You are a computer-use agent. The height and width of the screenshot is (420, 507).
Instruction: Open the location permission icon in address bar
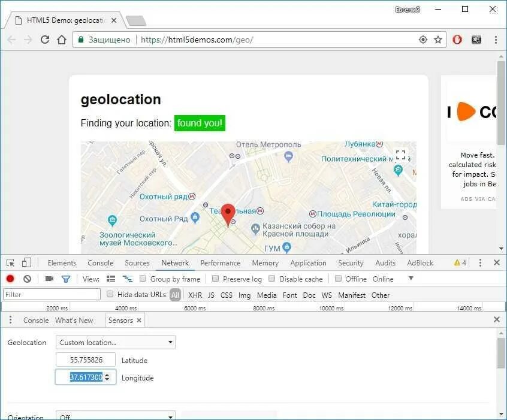(423, 40)
